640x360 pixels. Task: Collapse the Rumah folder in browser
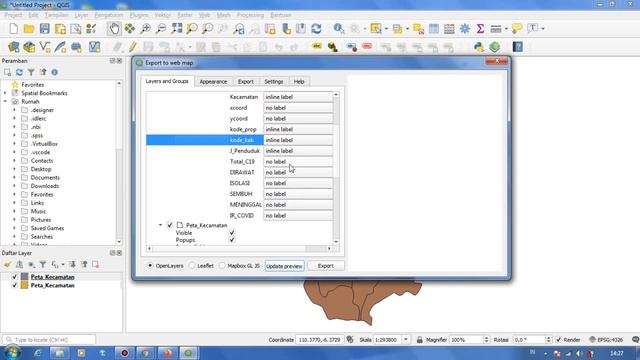(x=5, y=102)
